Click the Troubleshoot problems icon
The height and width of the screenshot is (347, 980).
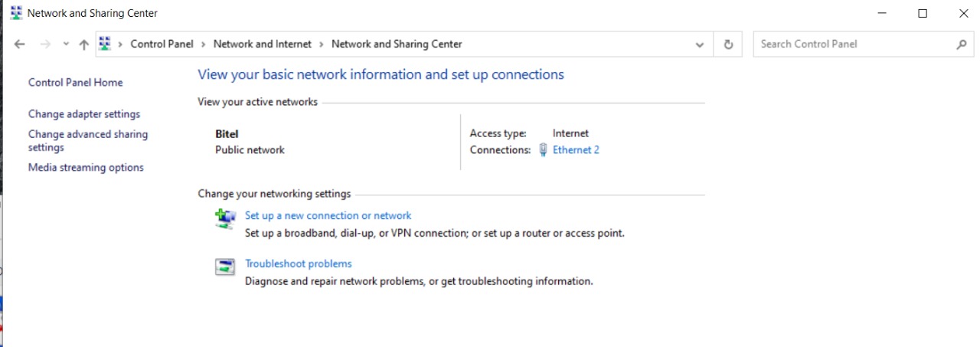click(x=225, y=267)
